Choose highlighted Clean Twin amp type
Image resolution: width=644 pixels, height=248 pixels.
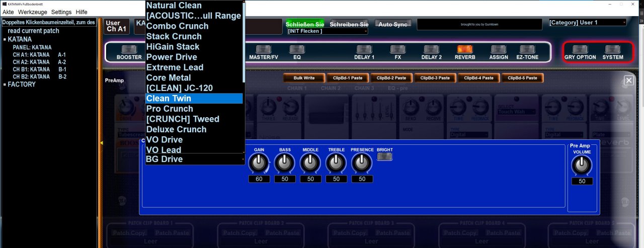coord(194,99)
